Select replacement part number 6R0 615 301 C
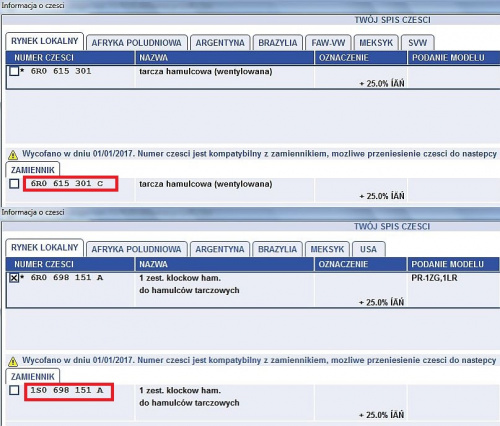500x426 pixels. [67, 184]
